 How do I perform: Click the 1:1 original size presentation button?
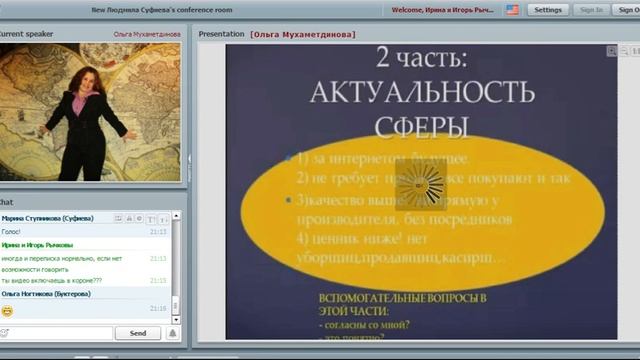(636, 51)
